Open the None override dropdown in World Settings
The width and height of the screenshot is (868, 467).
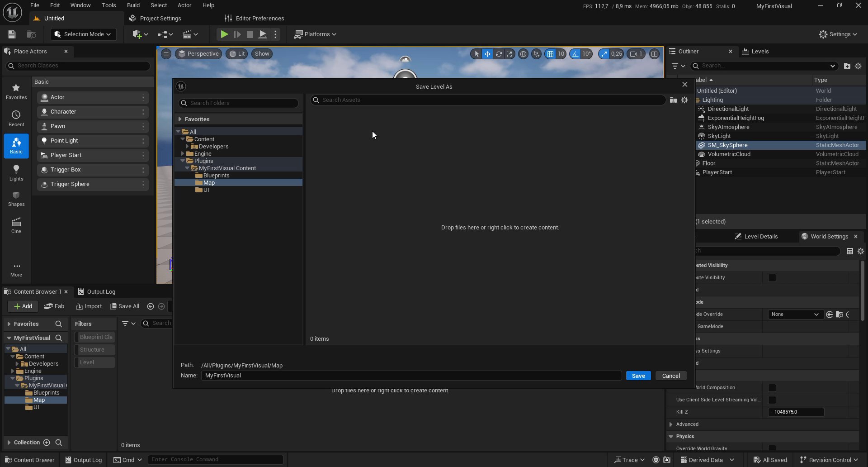[x=795, y=315]
